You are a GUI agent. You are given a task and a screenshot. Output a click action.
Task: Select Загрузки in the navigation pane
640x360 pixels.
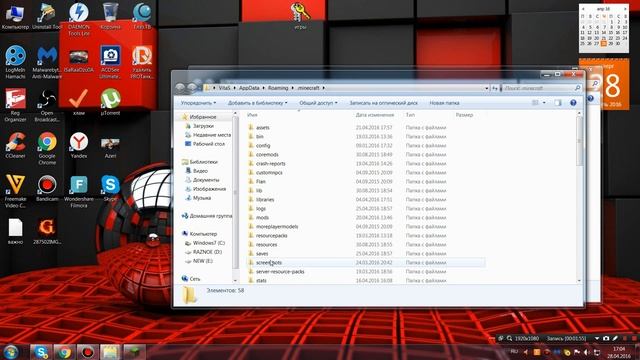(x=203, y=126)
